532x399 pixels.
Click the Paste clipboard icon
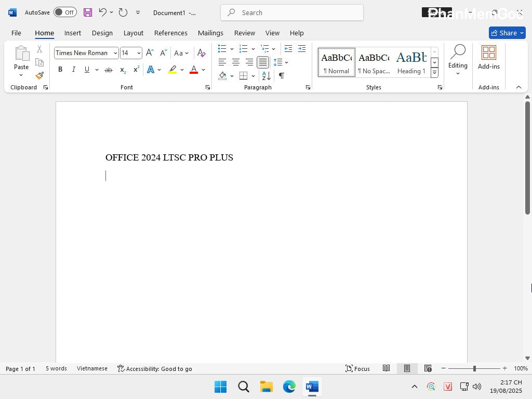coord(21,54)
